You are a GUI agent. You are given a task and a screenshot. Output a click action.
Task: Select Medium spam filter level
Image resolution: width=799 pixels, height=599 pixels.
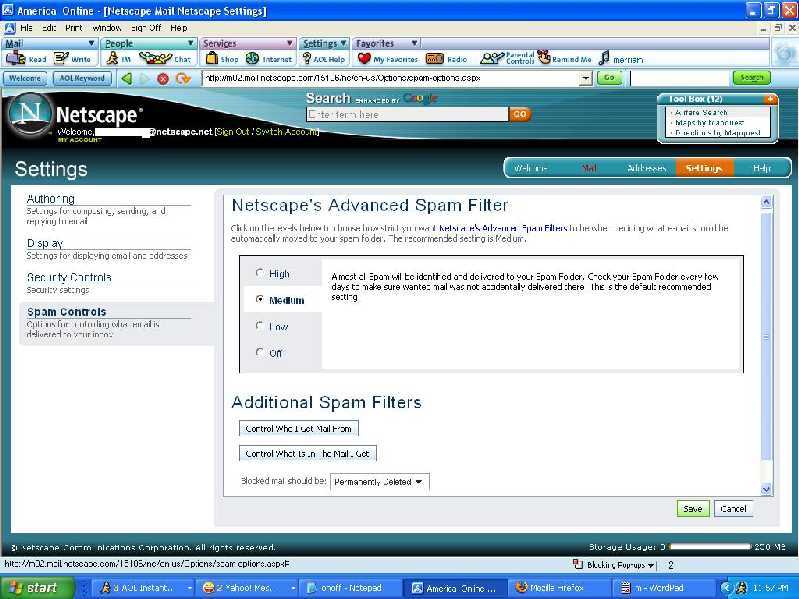tap(259, 300)
